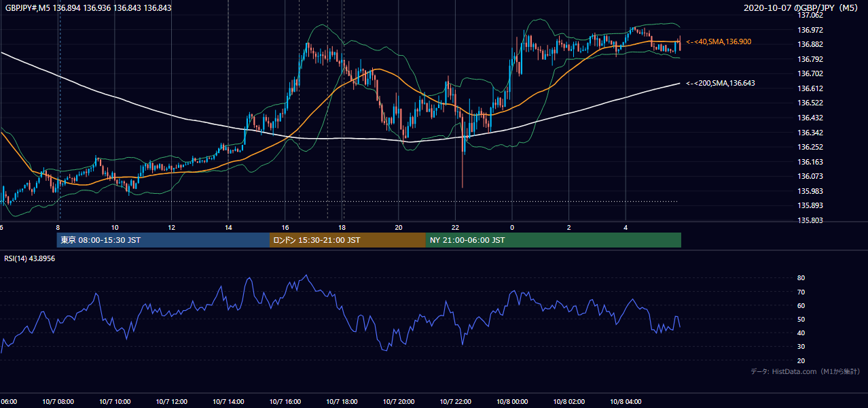Click price axis value 136.342
Image resolution: width=868 pixels, height=408 pixels.
coord(810,133)
